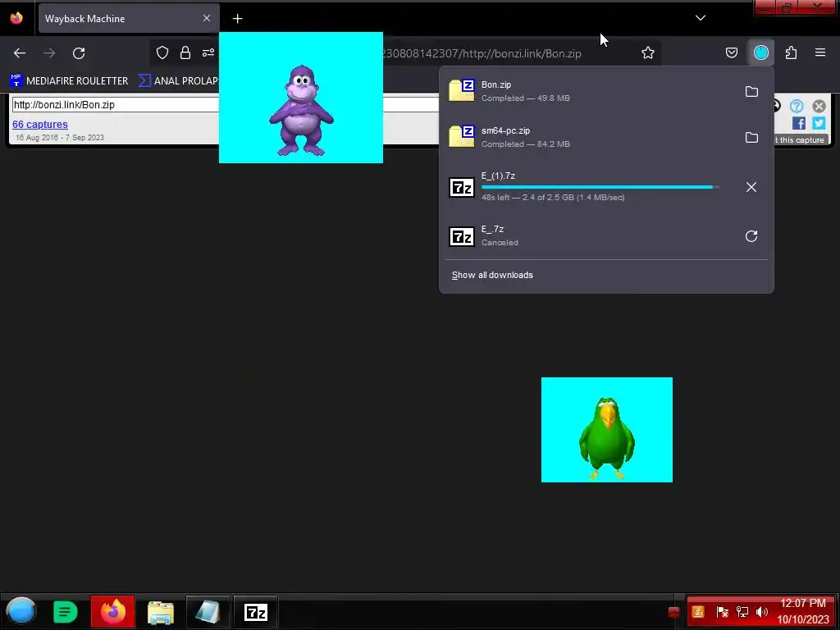The height and width of the screenshot is (630, 840).
Task: Click the taskbar clock 12:07 PM
Action: [x=803, y=603]
